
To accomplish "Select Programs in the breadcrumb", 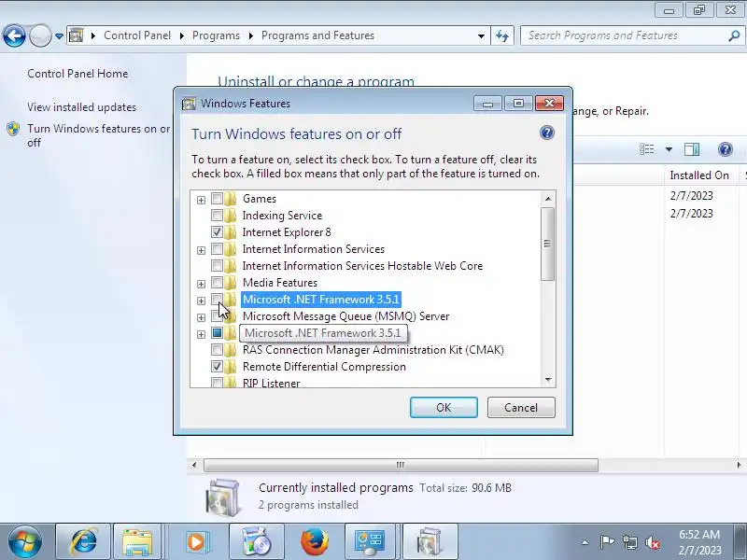I will [216, 35].
